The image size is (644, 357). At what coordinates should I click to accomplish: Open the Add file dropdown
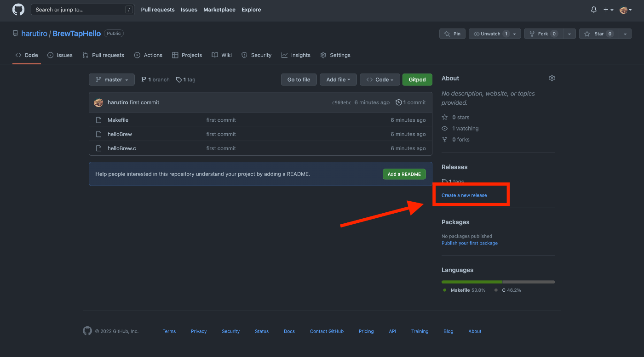[x=339, y=79]
